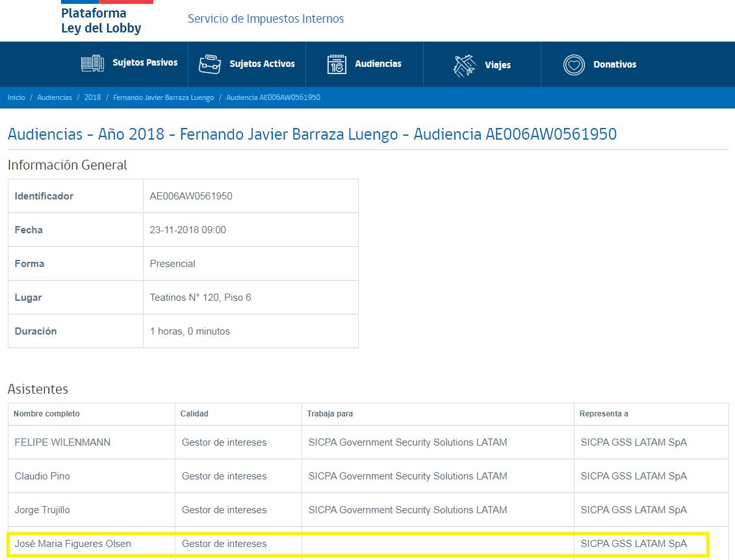Click the Inicio breadcrumb link
735x560 pixels.
click(x=16, y=97)
